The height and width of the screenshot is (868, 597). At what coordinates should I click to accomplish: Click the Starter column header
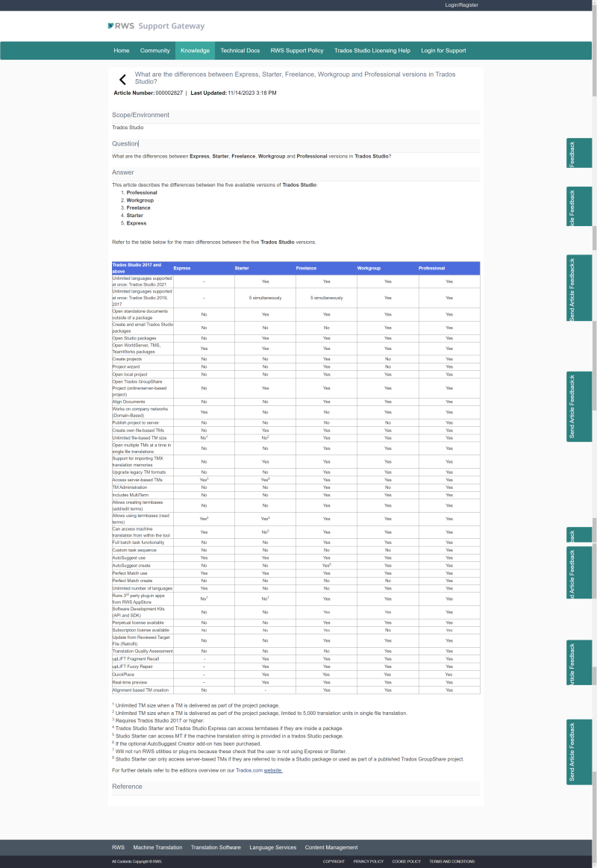[242, 268]
